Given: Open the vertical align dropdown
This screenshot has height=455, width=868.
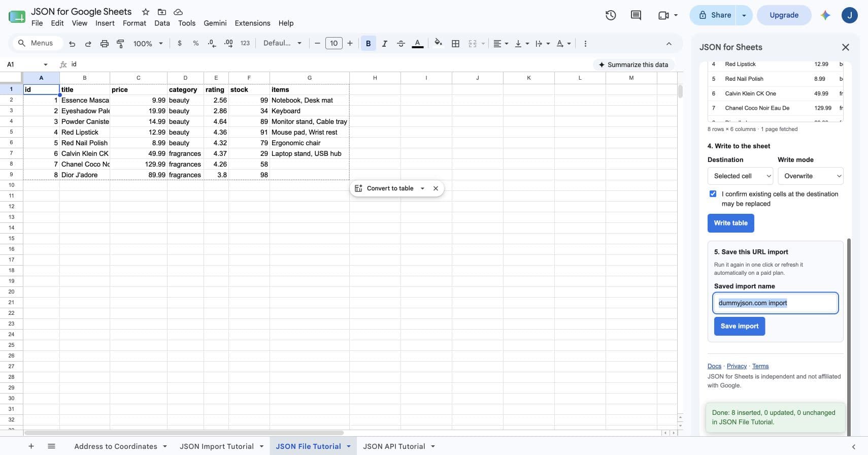Looking at the screenshot, I should click(x=521, y=44).
